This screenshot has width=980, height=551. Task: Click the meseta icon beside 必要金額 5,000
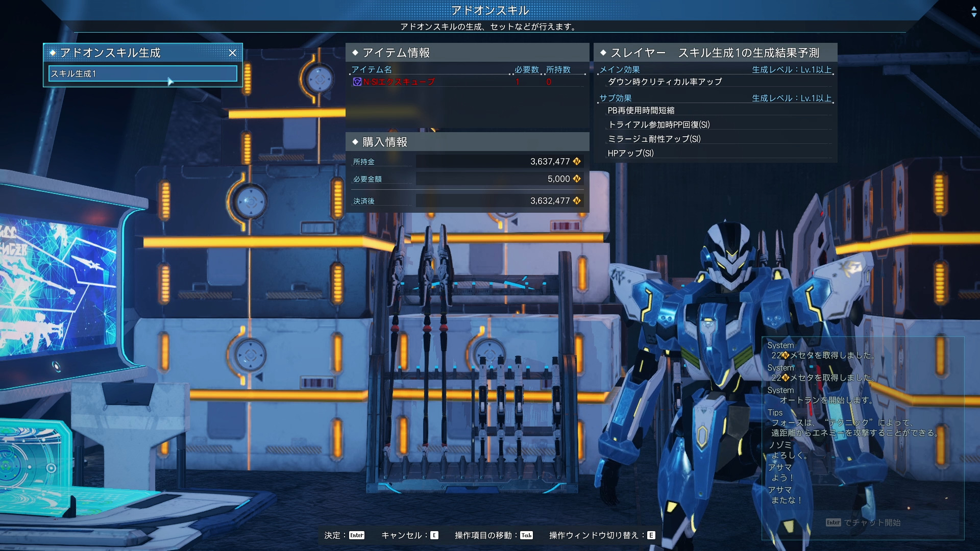click(577, 179)
